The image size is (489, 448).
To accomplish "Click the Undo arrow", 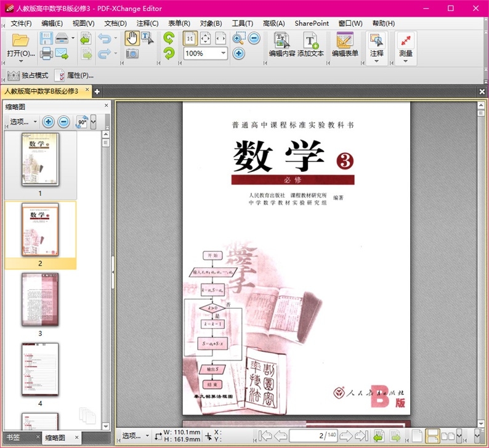I will click(104, 38).
